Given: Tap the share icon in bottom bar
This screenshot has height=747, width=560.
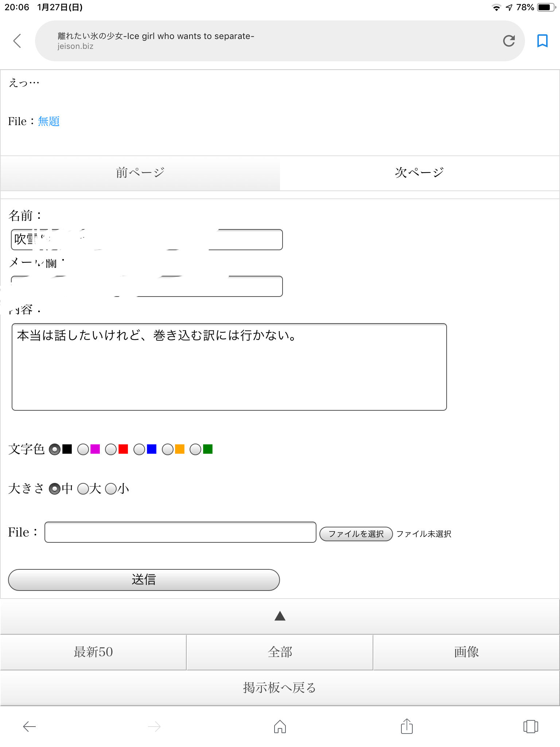Looking at the screenshot, I should 407,726.
